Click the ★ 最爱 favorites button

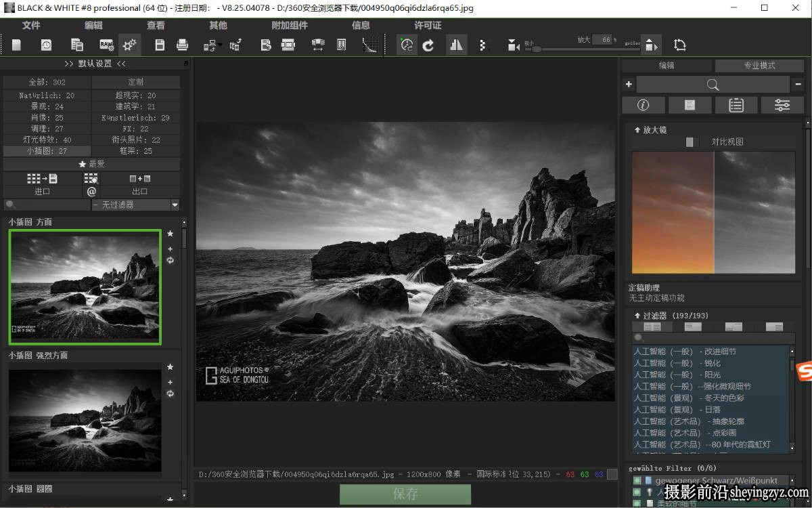click(92, 164)
